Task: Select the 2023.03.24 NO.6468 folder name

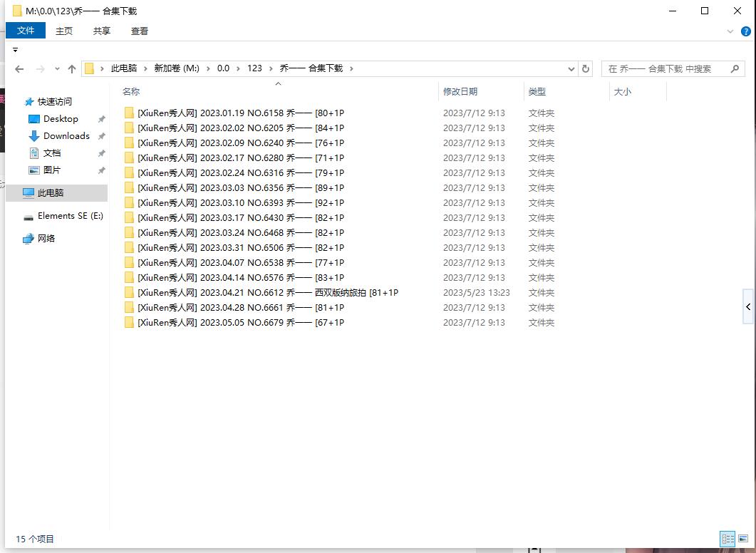Action: pyautogui.click(x=241, y=232)
